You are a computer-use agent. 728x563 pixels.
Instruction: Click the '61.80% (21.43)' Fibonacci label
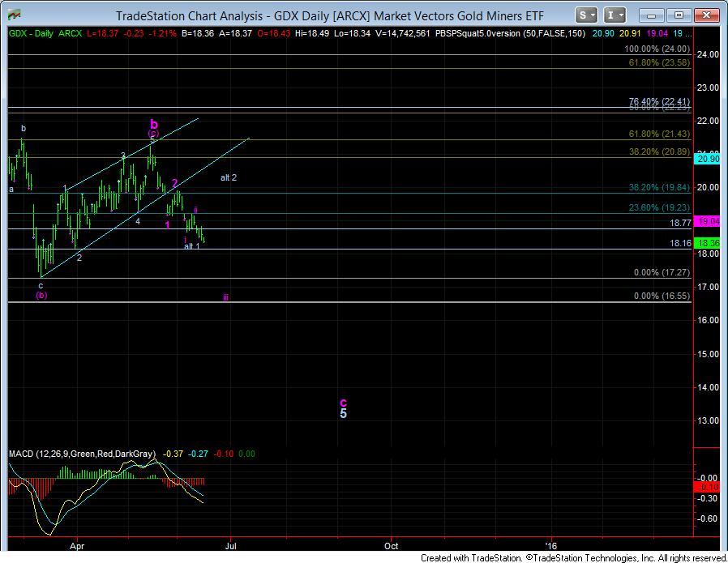[659, 134]
